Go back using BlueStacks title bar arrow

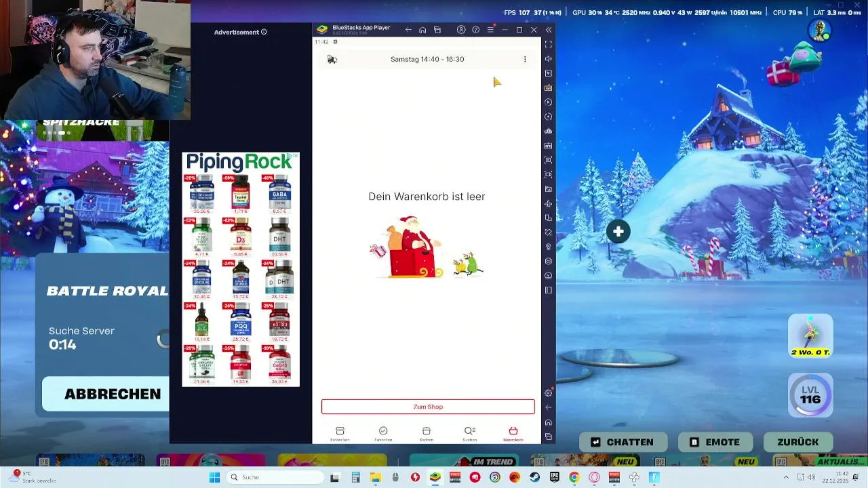tap(408, 30)
